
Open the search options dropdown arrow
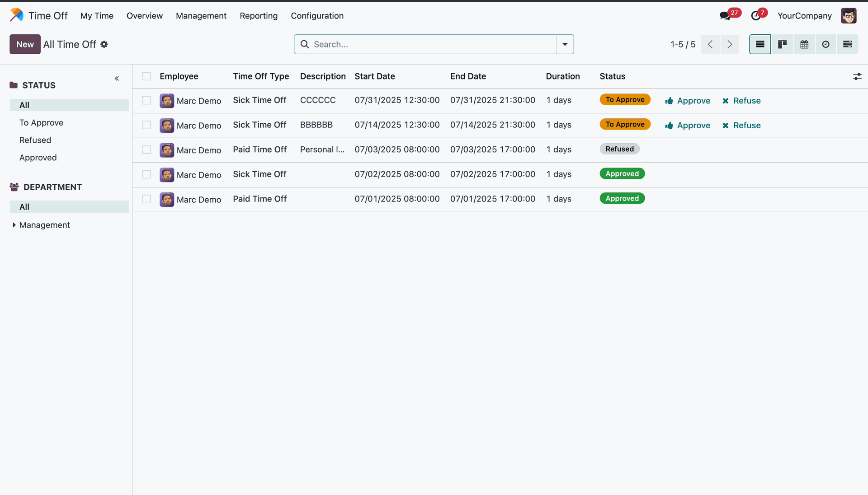565,44
